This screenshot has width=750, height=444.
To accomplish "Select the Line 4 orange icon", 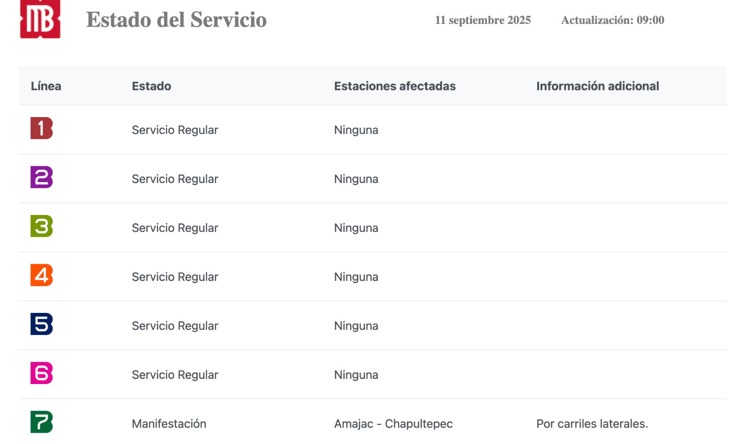I will (42, 275).
